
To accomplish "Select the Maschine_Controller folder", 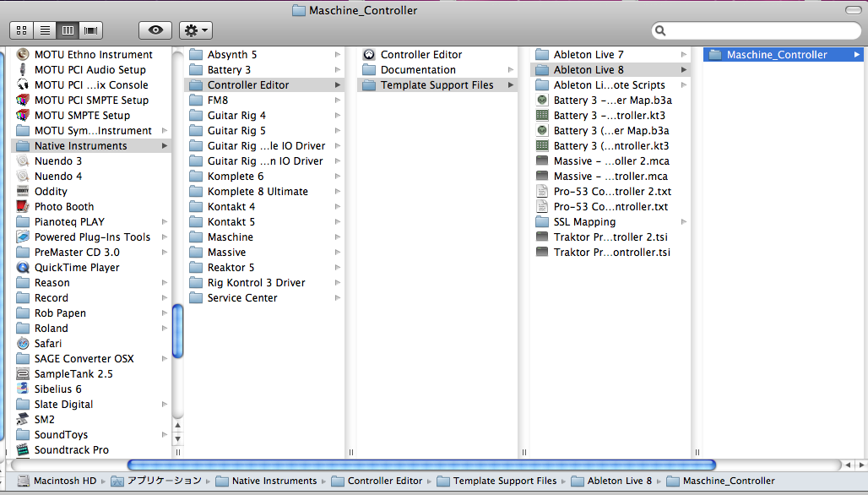I will (x=784, y=54).
